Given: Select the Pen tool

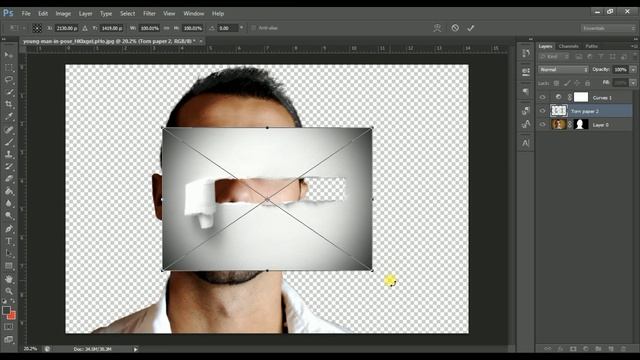Looking at the screenshot, I should [9, 229].
